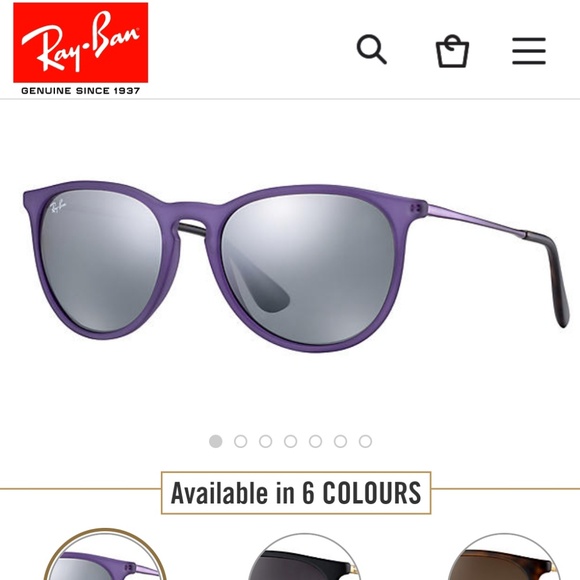This screenshot has height=580, width=580.
Task: Choose the violet frame colour swatch
Action: click(105, 555)
